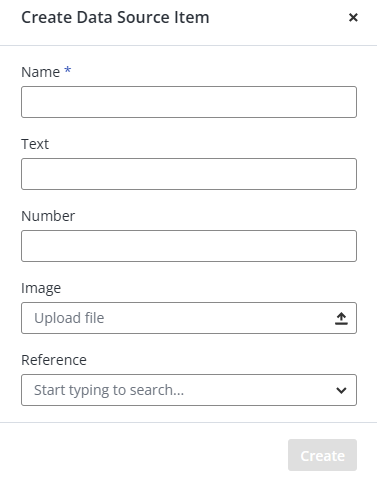
Task: Click the blue required asterisk beside Name
Action: point(68,70)
